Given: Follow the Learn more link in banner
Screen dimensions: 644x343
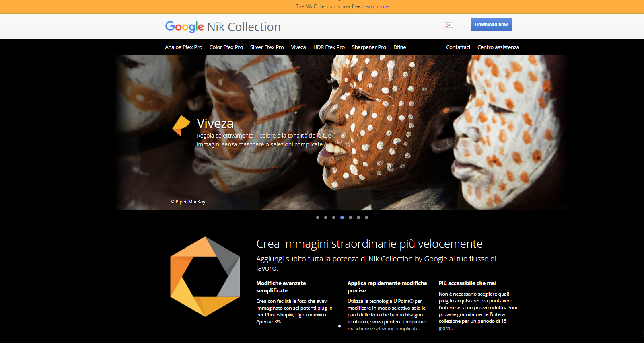Looking at the screenshot, I should [x=376, y=6].
